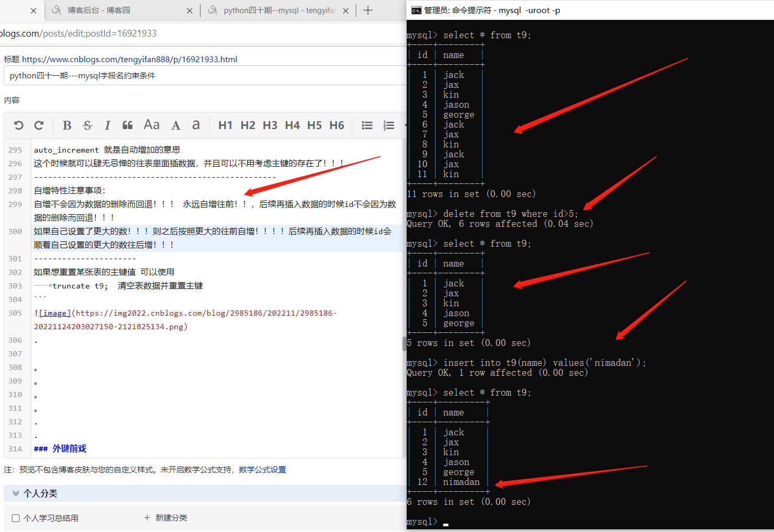Click the '自增特性注意事项:' line in editor

[70, 191]
